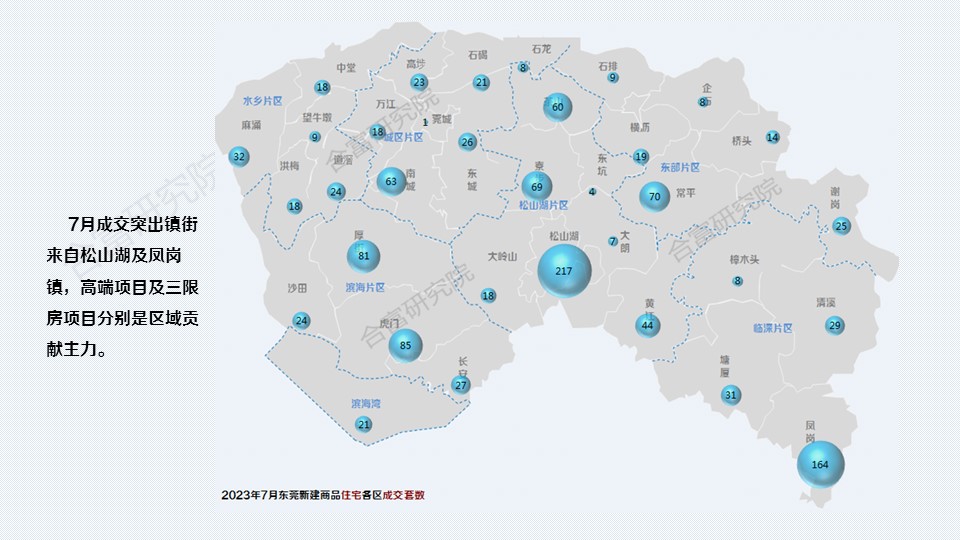Screen dimensions: 960x540
Task: Click the 水乡片区 region label
Action: point(263,101)
